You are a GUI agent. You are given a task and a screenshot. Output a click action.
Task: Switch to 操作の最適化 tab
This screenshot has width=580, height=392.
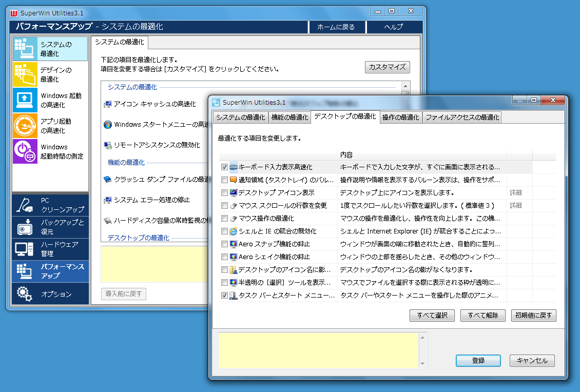click(x=400, y=117)
